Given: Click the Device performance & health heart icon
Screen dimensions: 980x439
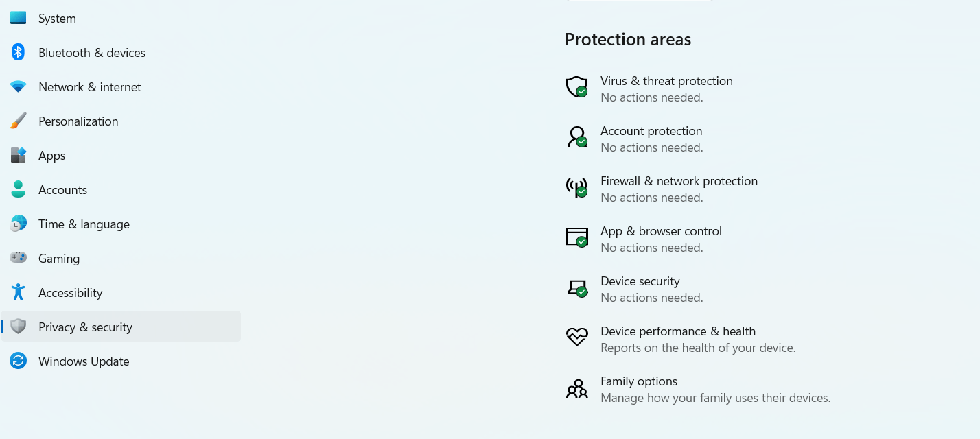Looking at the screenshot, I should point(576,337).
